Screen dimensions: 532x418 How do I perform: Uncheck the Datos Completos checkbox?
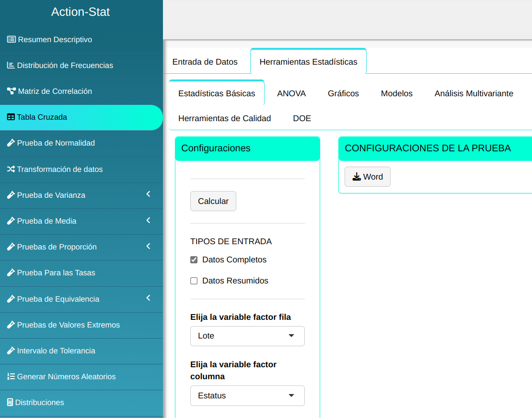coord(194,260)
